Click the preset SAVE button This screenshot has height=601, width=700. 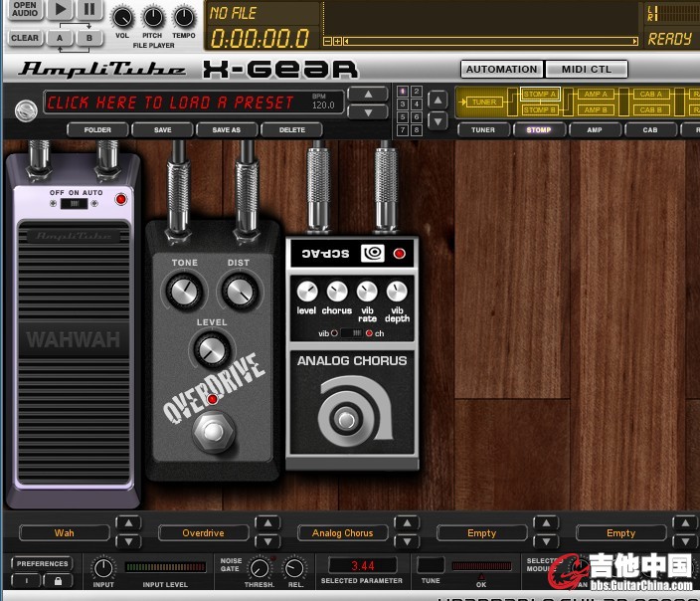[162, 130]
